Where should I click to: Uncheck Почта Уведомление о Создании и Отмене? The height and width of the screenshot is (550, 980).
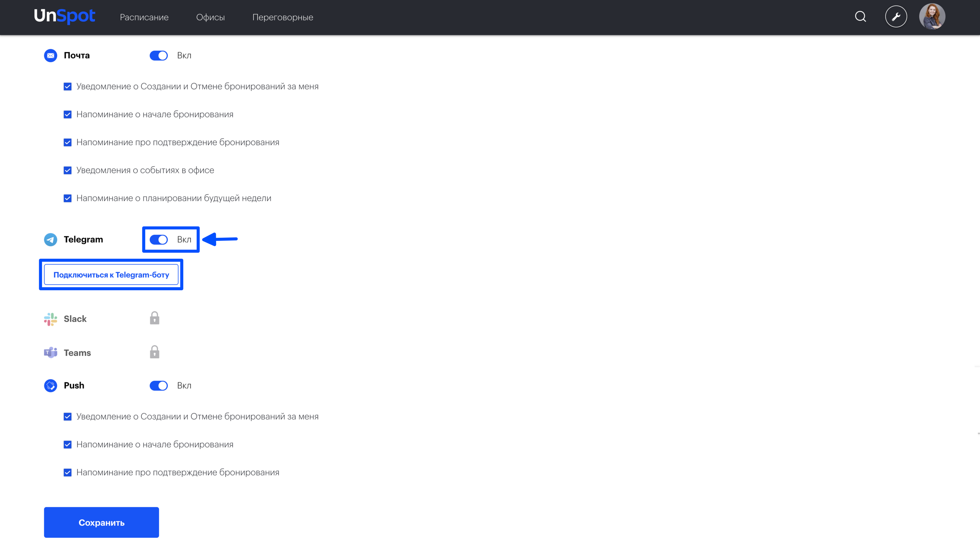pos(67,87)
